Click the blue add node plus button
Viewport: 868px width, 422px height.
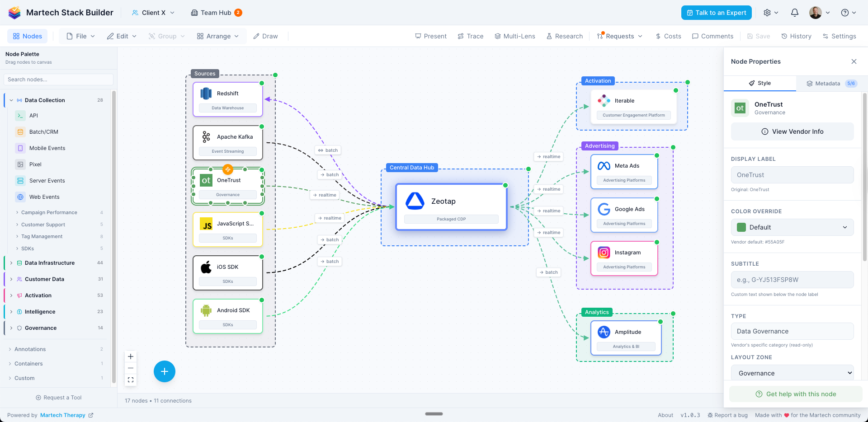coord(165,371)
